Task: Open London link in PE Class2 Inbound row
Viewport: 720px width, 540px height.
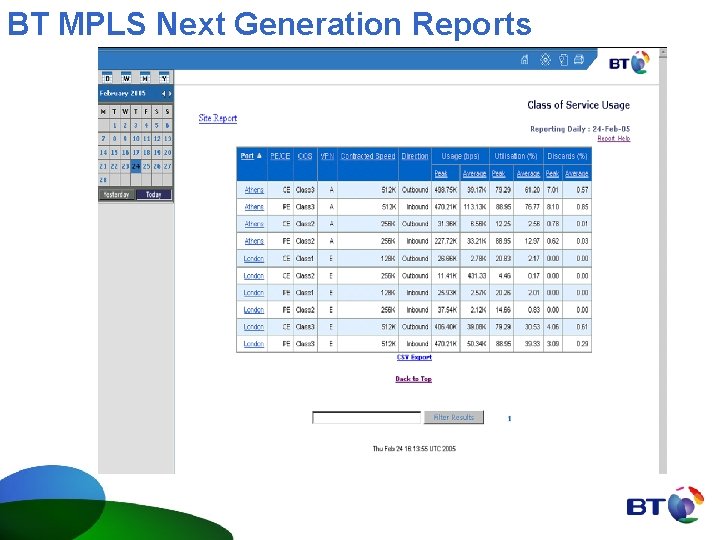Action: 253,310
